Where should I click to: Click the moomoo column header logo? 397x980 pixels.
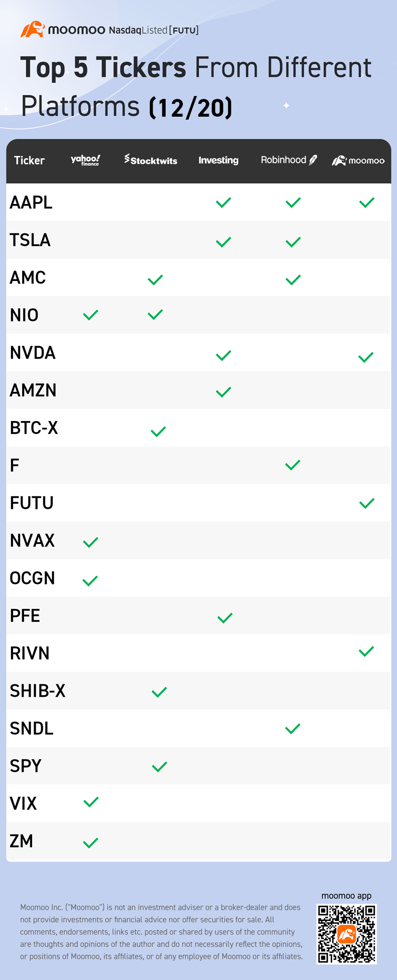358,160
